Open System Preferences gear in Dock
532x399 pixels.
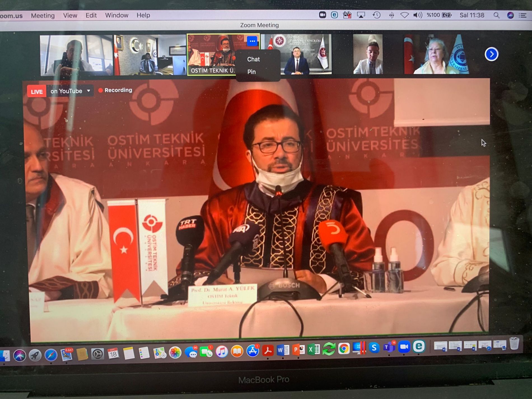pyautogui.click(x=97, y=354)
